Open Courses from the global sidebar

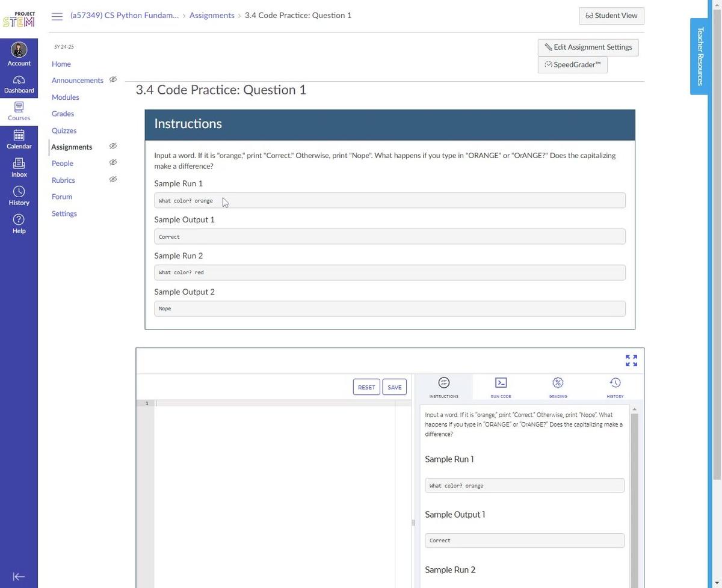[x=19, y=112]
